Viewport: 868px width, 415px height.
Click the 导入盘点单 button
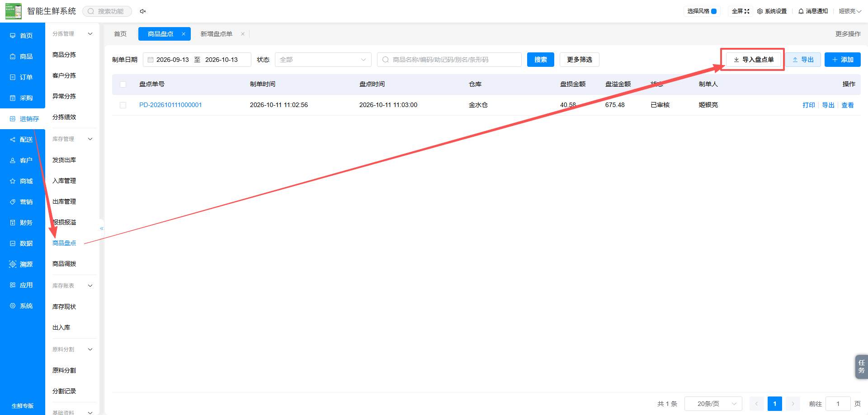click(x=754, y=60)
